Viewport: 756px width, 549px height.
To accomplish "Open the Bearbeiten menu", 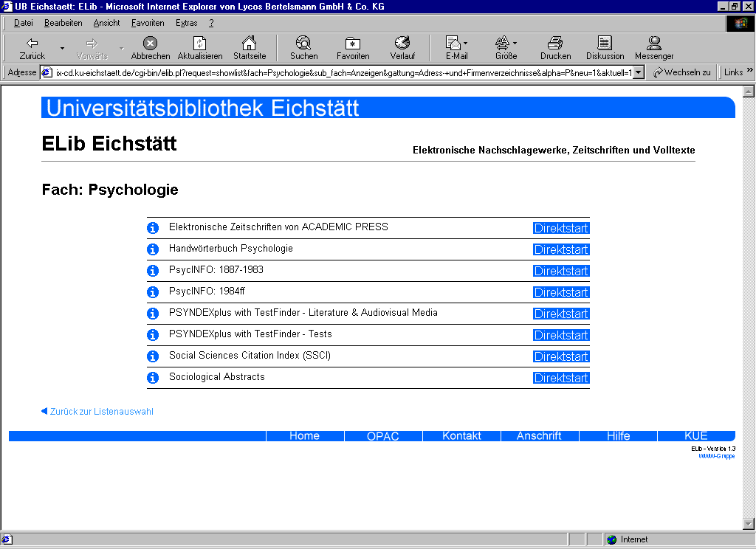I will 63,23.
